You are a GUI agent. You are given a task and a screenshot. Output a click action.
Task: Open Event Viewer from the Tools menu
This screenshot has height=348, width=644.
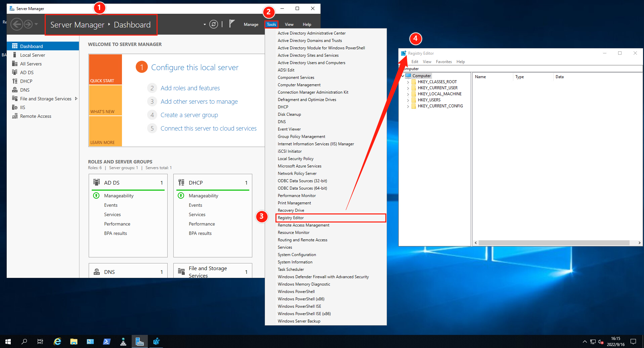pos(289,129)
